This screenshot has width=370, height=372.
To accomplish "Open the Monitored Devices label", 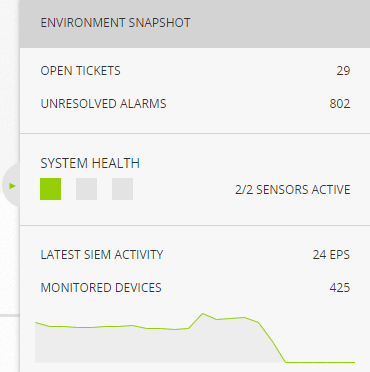I will coord(101,288).
